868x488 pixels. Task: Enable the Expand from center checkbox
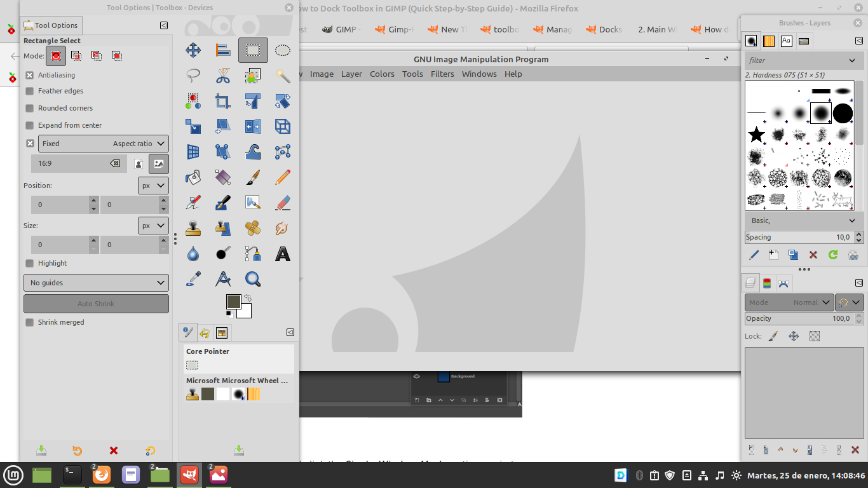click(x=30, y=125)
